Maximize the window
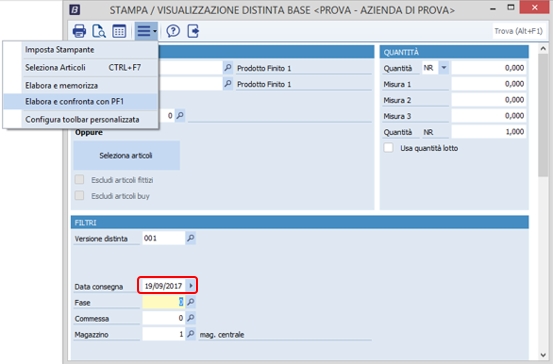The image size is (553, 364). point(511,7)
